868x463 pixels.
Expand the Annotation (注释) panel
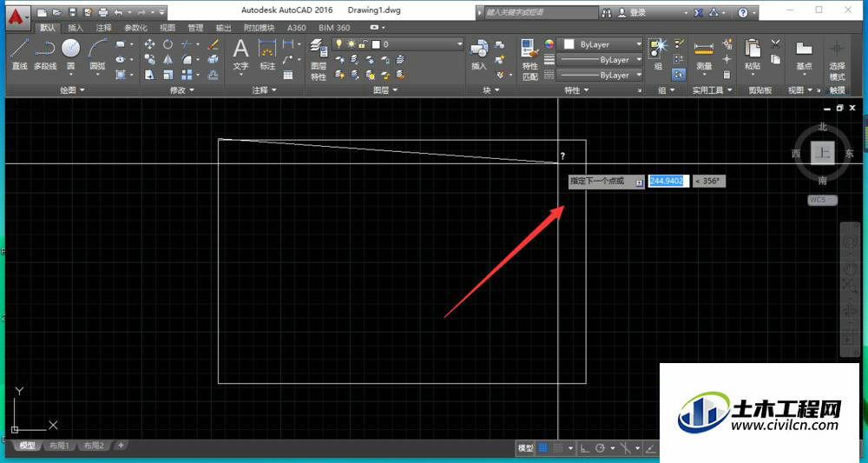point(265,89)
